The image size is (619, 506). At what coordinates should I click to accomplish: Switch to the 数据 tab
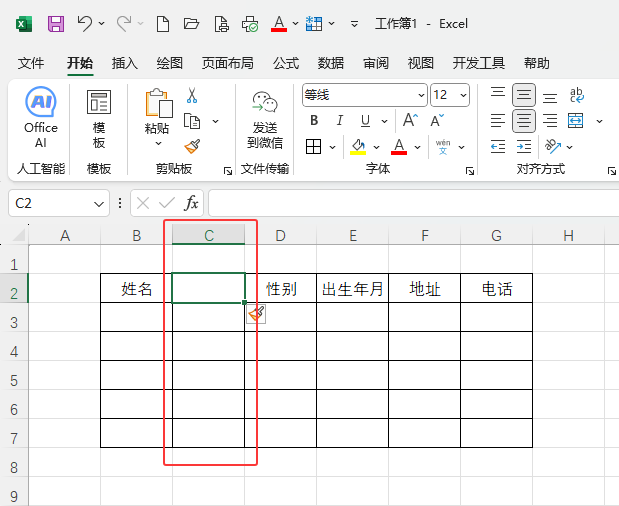[x=331, y=63]
